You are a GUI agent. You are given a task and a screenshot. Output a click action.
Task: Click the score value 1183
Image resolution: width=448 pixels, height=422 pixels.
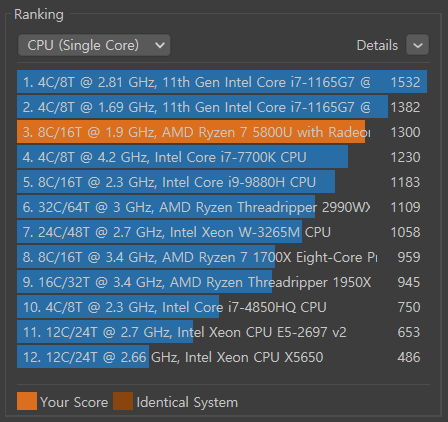405,182
